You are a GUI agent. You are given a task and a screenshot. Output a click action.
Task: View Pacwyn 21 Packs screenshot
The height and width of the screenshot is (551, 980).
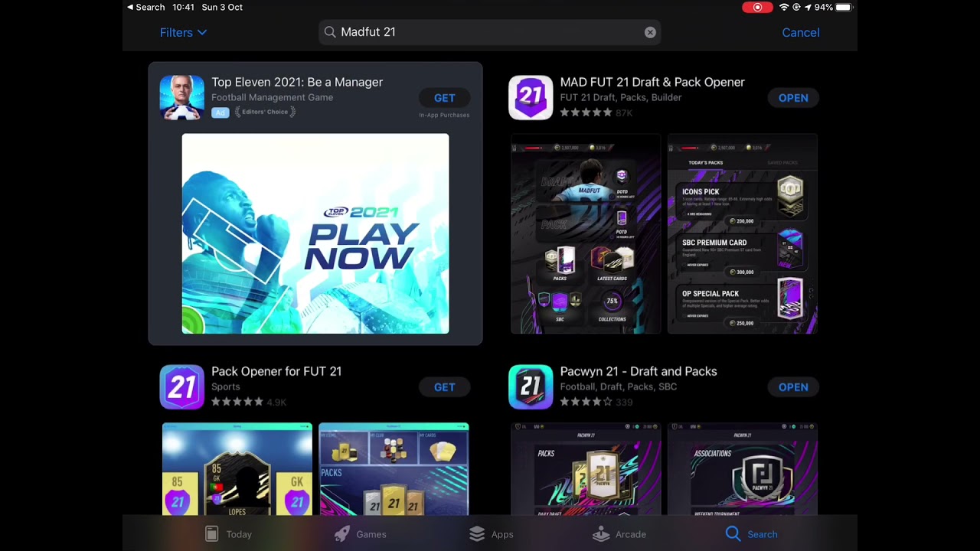586,469
